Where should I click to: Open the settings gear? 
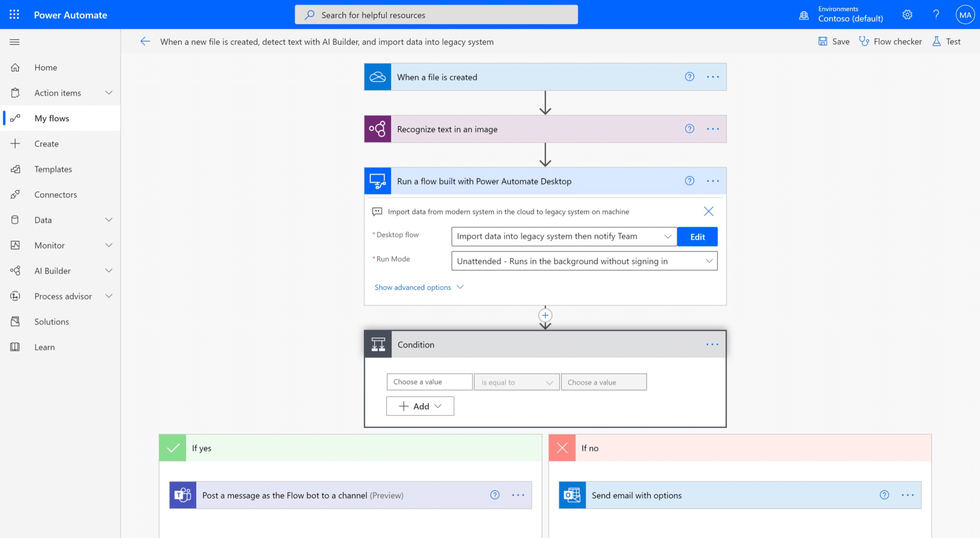907,15
